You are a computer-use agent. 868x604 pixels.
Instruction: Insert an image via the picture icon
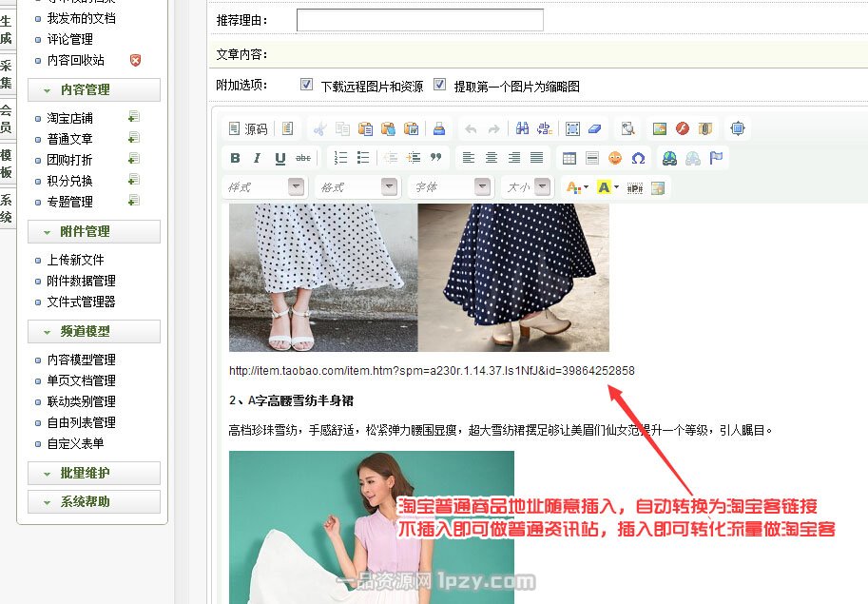[659, 129]
